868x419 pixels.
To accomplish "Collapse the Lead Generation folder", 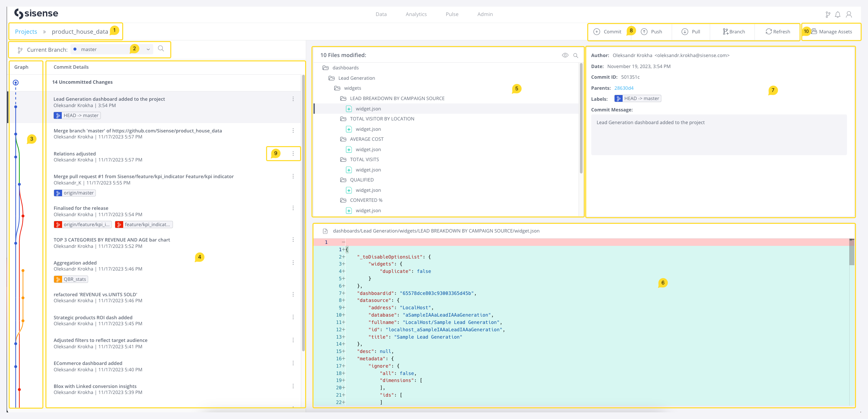I will tap(332, 78).
